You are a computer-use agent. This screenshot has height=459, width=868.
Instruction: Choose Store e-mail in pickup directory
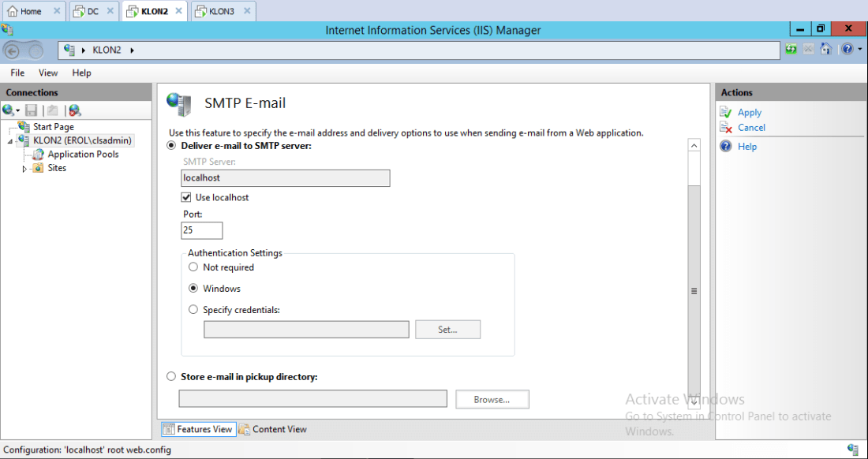coord(171,377)
